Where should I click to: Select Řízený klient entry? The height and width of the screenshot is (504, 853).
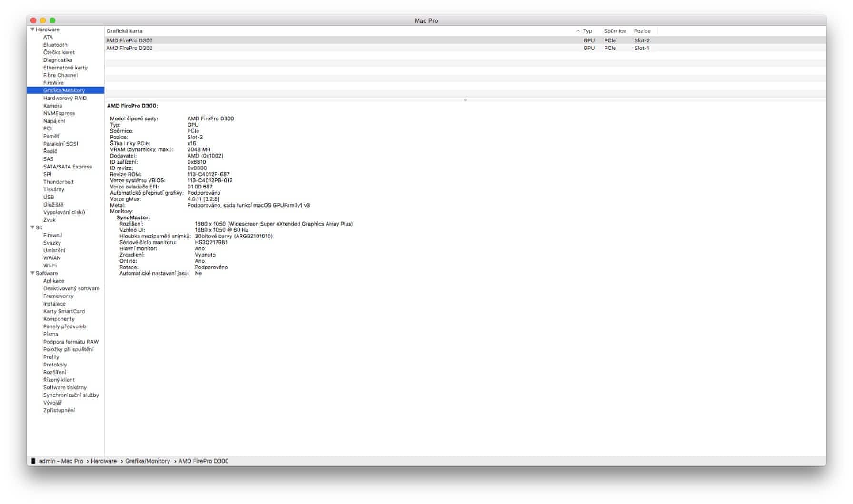pos(59,380)
